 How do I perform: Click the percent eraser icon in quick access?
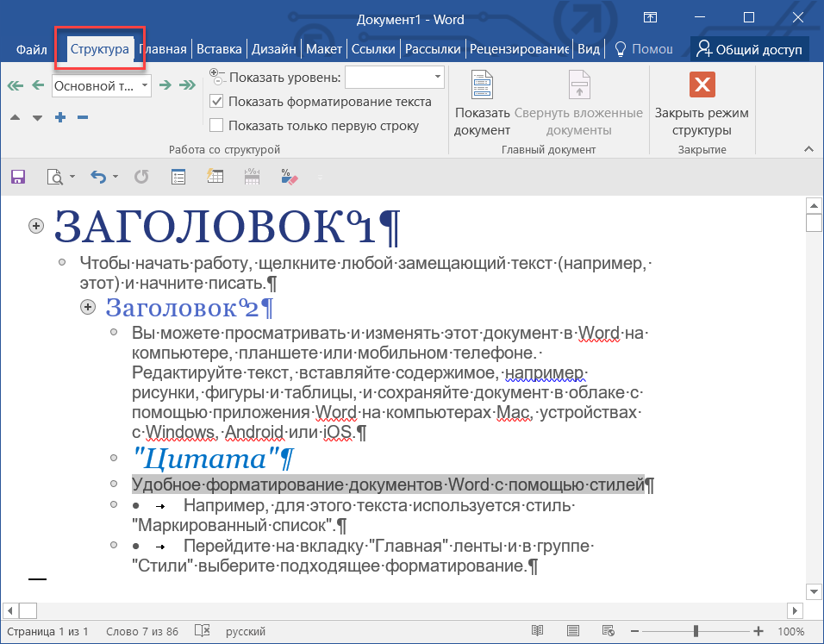[289, 177]
